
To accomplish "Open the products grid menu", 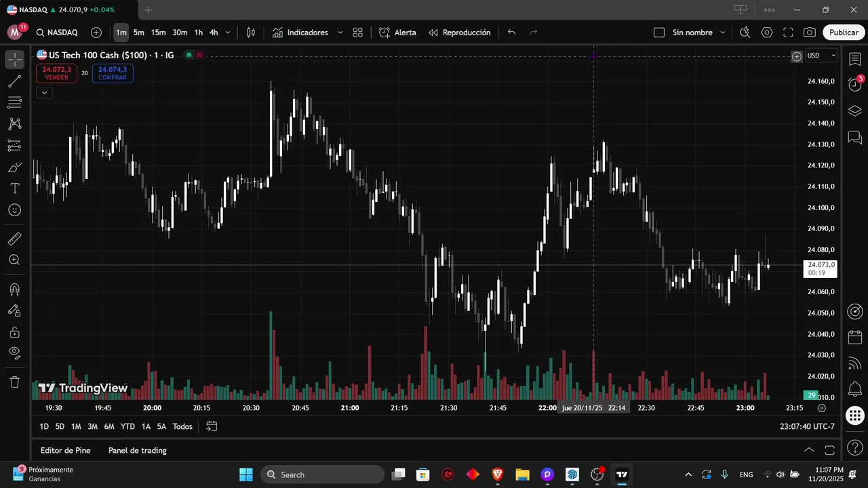I will 854,415.
